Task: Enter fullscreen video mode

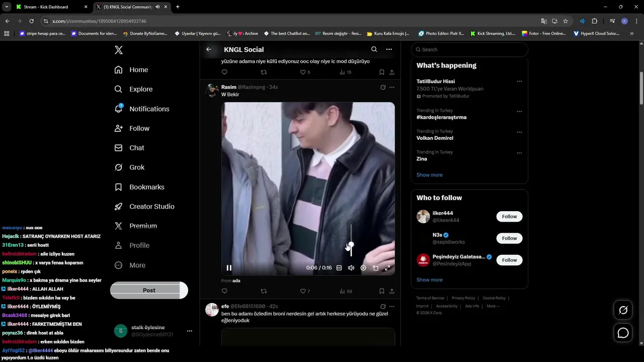Action: (387, 268)
